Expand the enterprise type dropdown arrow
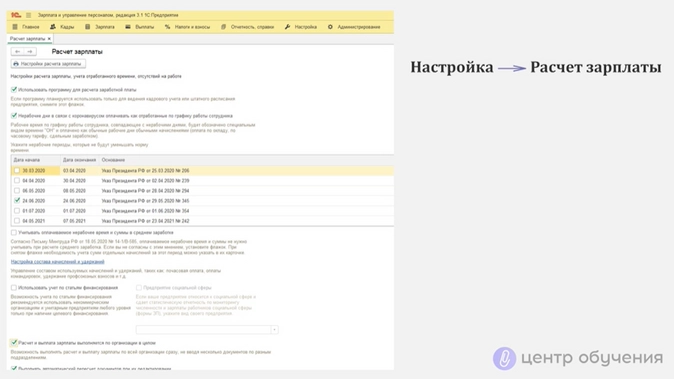674x379 pixels. 274,330
